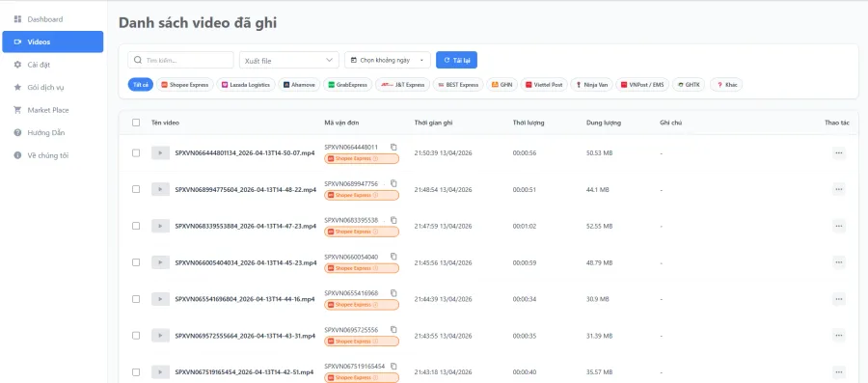Open the Chọn khoảng ngày date picker
This screenshot has height=383, width=868.
pyautogui.click(x=388, y=60)
